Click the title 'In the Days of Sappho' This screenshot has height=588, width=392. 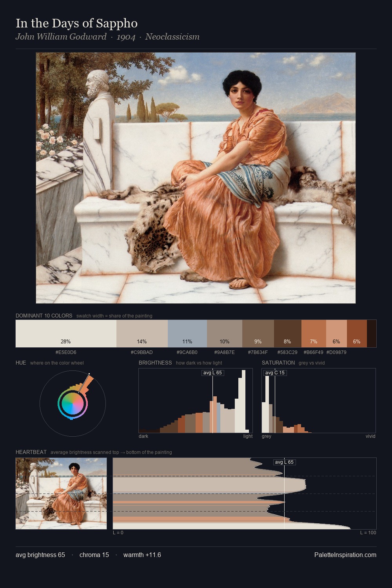(76, 23)
